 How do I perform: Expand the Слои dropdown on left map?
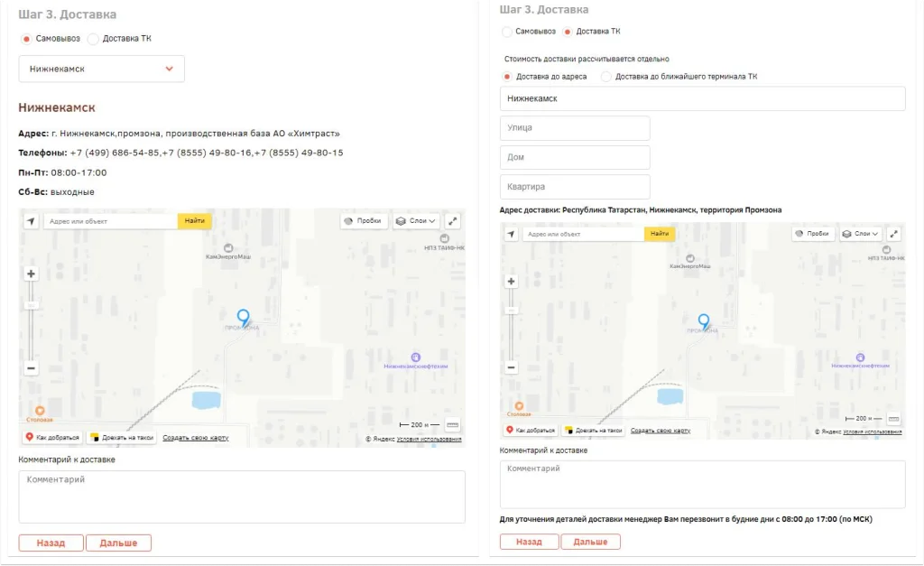pos(416,221)
